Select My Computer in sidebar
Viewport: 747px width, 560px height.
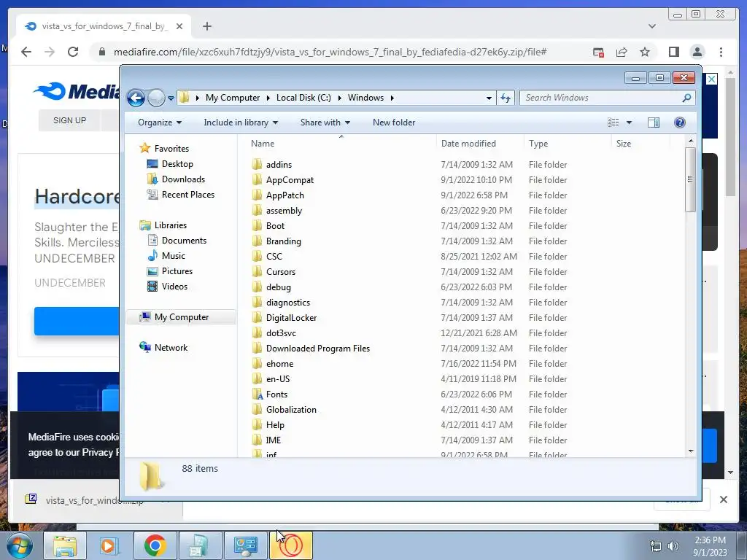coord(181,317)
